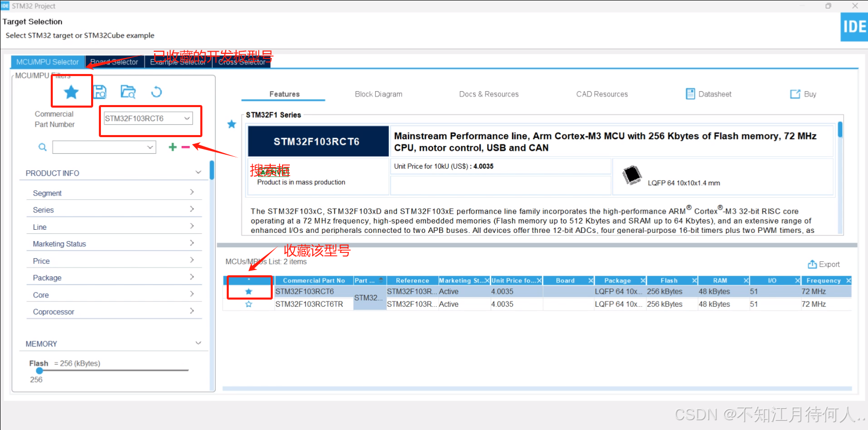Remove the Marketing Status column via X
868x430 pixels.
[487, 280]
